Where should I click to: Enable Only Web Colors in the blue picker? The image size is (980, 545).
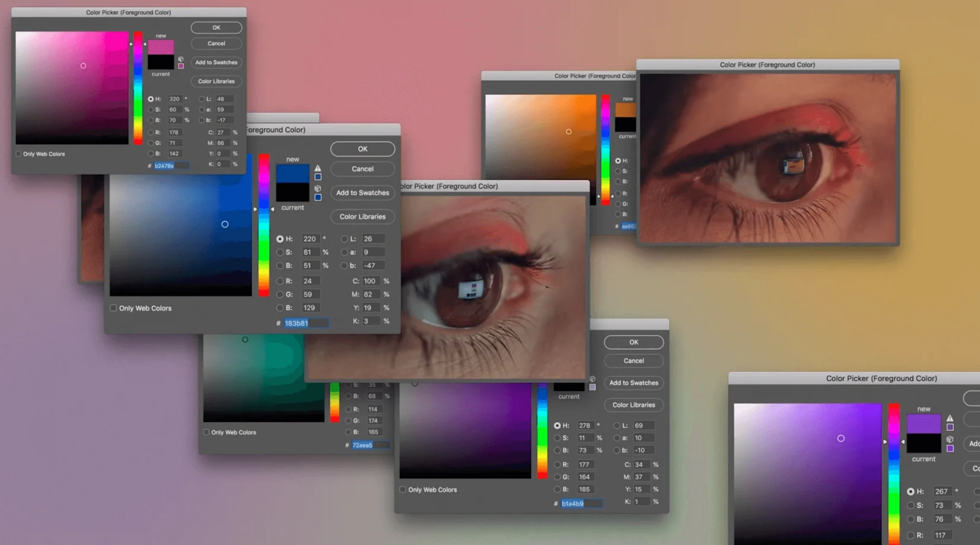pyautogui.click(x=113, y=308)
